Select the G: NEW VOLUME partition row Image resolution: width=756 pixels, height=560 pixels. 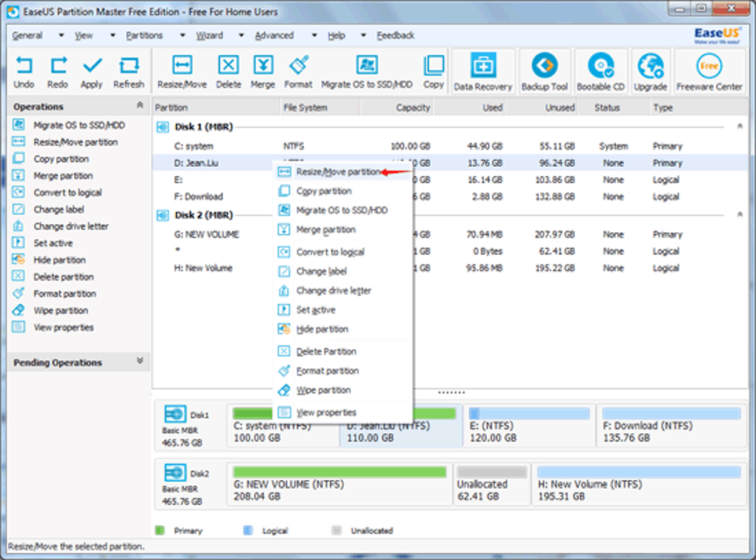point(450,234)
